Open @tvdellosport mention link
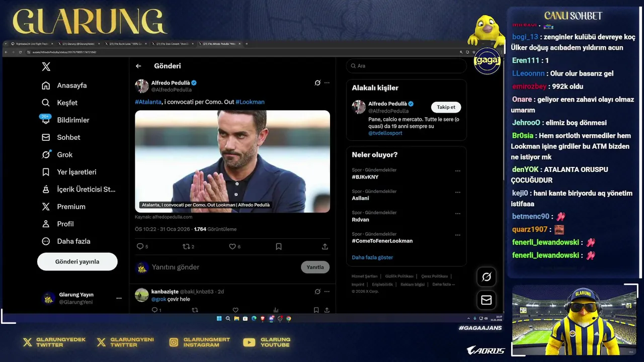644x362 pixels. (x=385, y=133)
